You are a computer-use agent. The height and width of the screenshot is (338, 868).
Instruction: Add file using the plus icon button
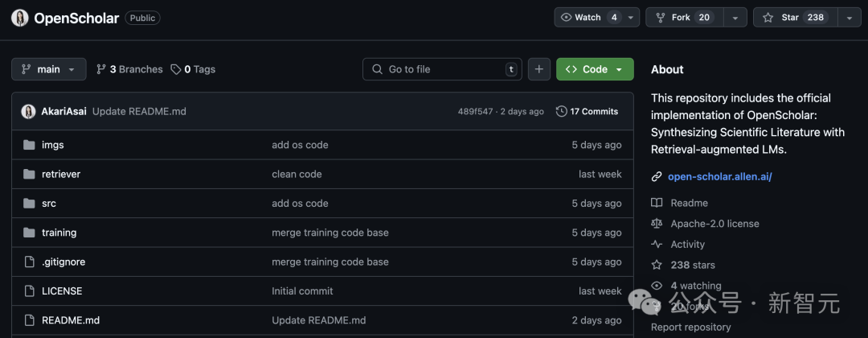[x=539, y=69]
